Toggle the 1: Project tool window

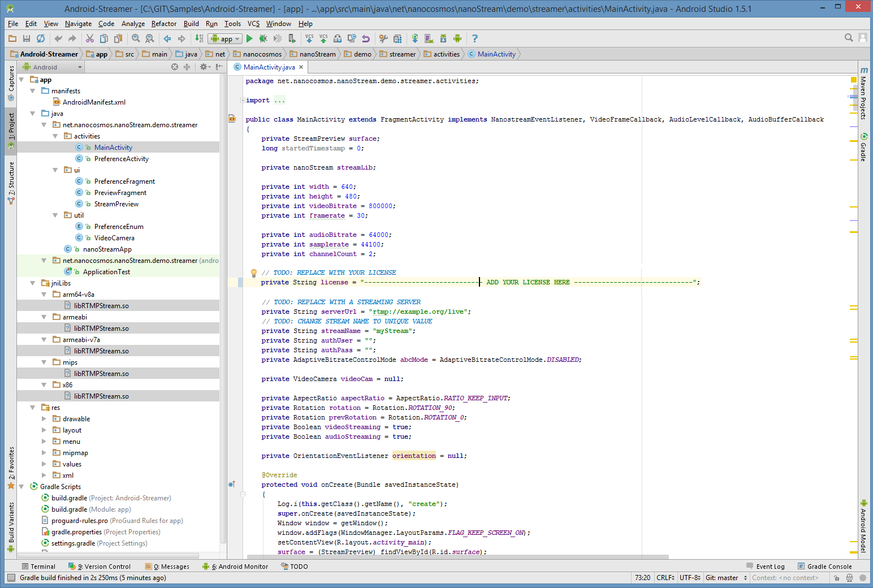coord(11,131)
